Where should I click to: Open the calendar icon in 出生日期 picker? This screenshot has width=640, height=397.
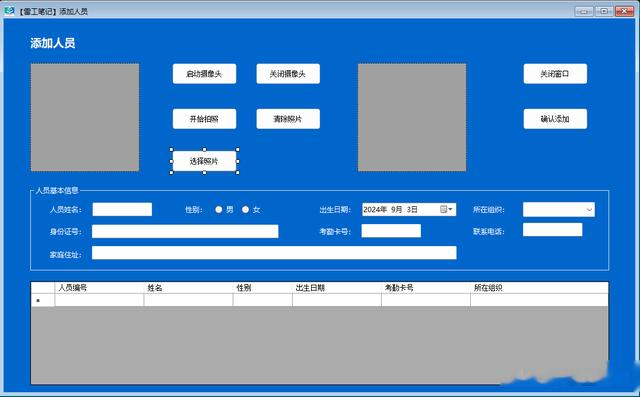pos(443,209)
